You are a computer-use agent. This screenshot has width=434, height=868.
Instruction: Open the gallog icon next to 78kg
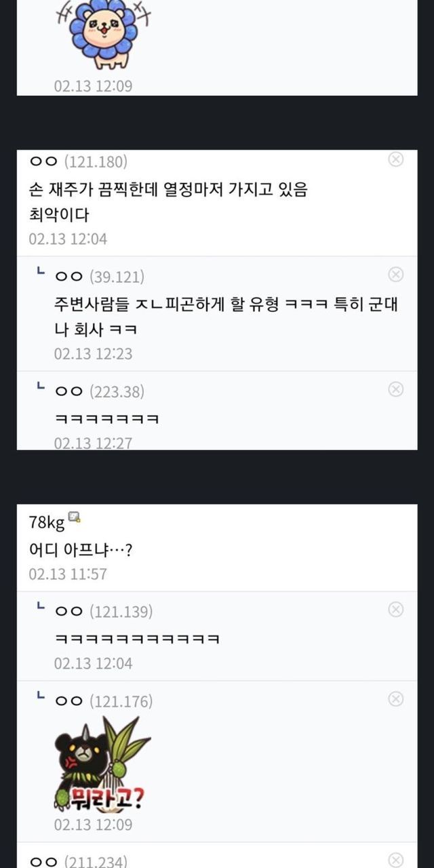(x=74, y=519)
